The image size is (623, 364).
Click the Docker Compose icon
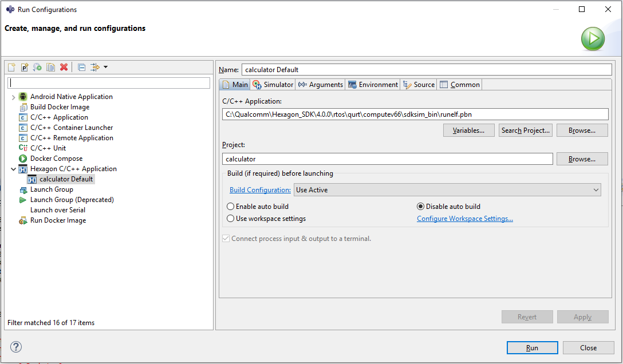point(23,159)
